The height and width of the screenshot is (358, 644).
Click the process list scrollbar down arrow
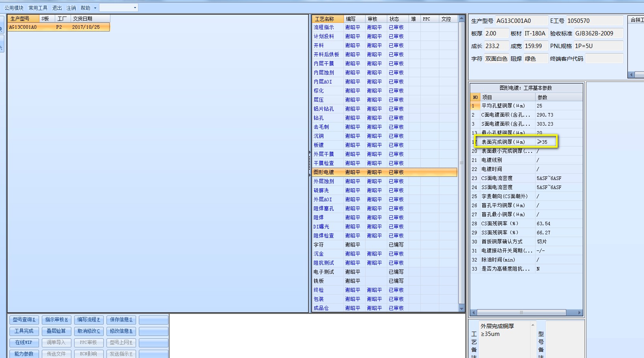pos(461,309)
